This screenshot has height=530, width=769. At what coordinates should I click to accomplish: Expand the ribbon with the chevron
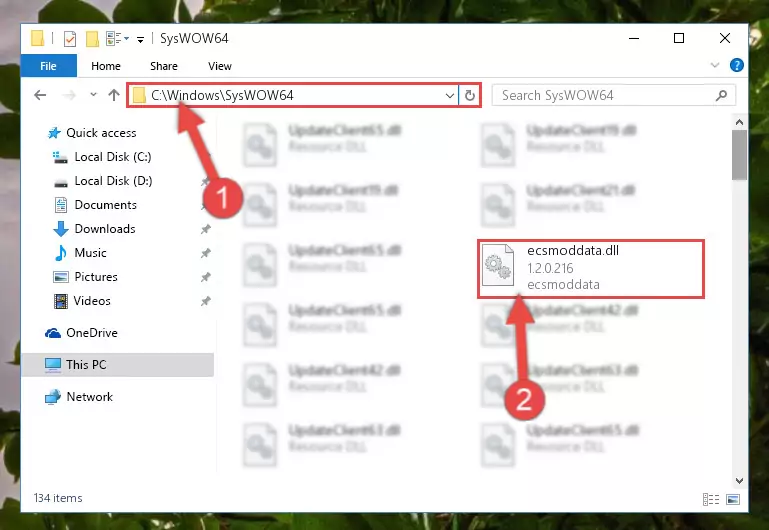coord(715,65)
